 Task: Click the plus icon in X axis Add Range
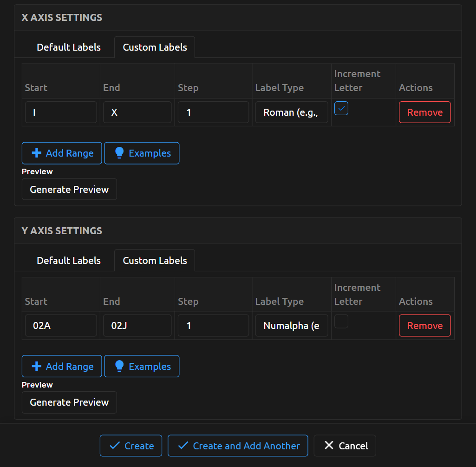36,153
